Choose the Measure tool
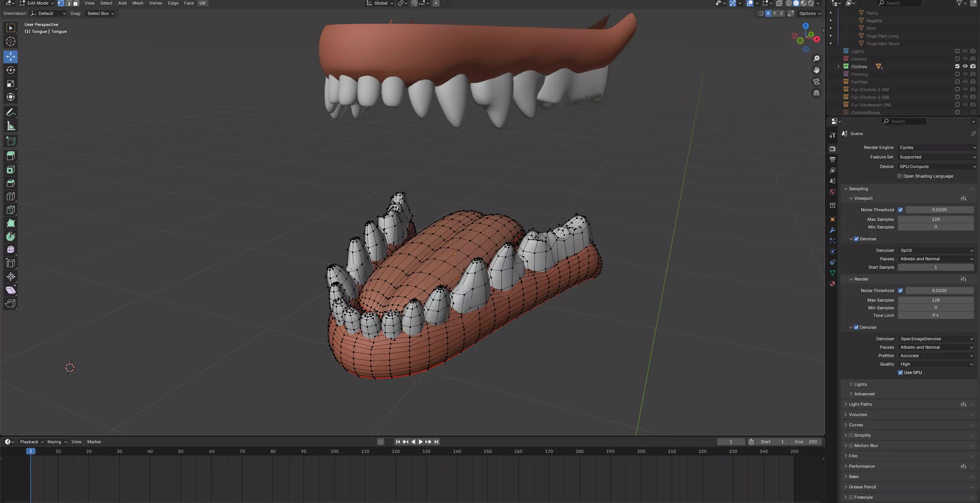Image resolution: width=980 pixels, height=503 pixels. click(11, 126)
